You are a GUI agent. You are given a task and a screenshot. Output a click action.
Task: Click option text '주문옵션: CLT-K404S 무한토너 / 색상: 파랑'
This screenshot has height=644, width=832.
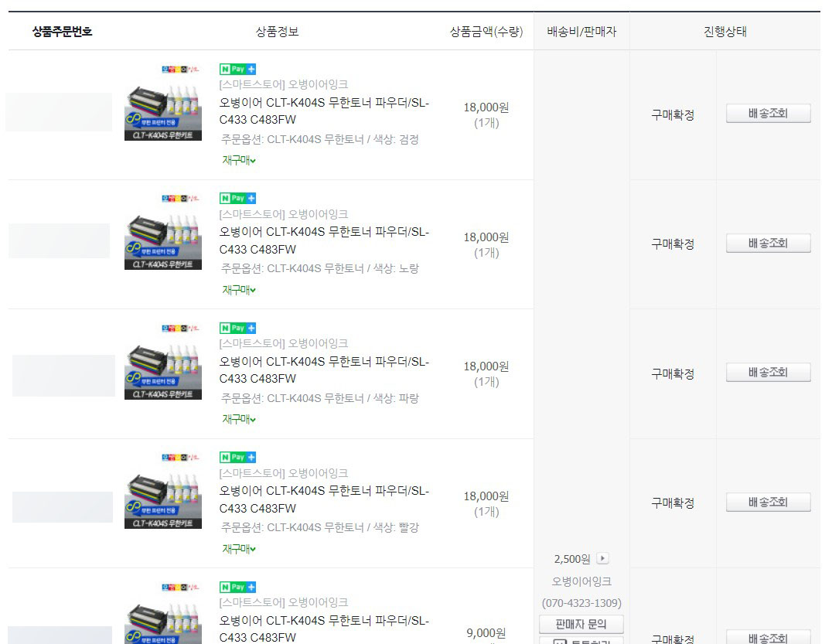(320, 398)
